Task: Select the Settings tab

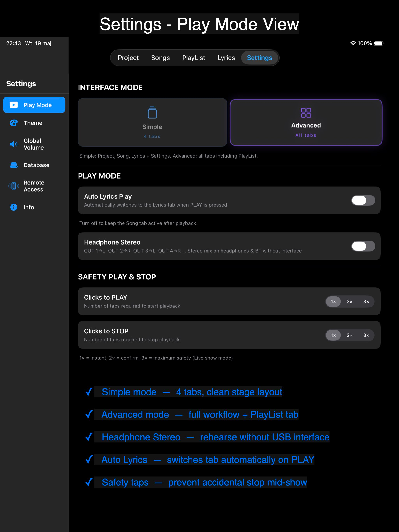Action: click(260, 58)
